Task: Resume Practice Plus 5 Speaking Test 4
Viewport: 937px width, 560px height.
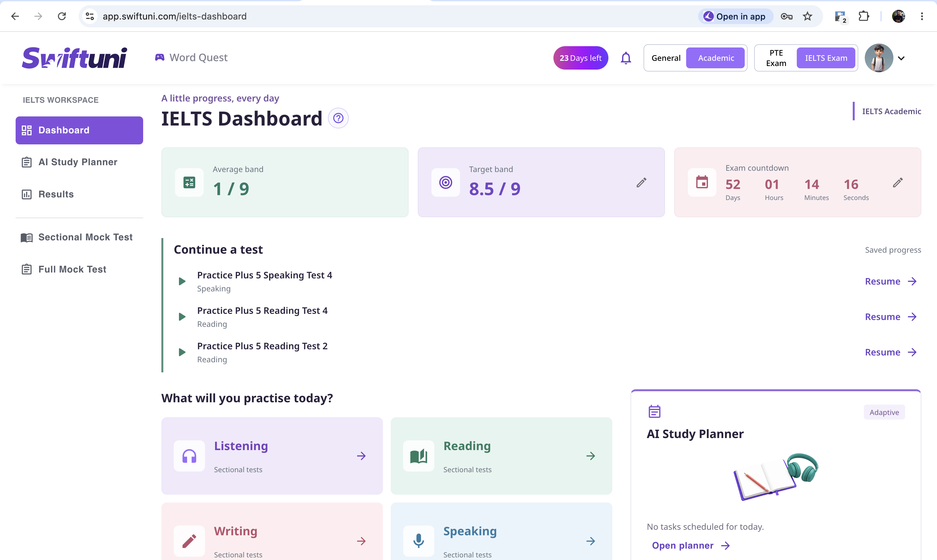Action: click(x=891, y=281)
